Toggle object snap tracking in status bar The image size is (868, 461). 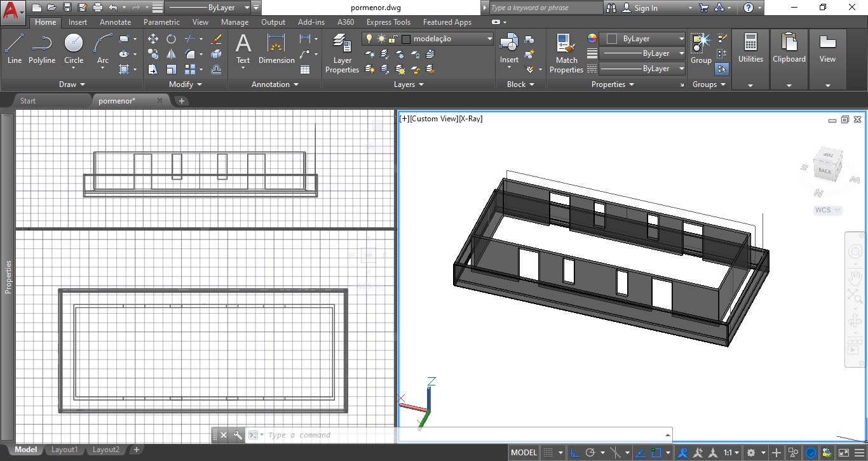641,453
